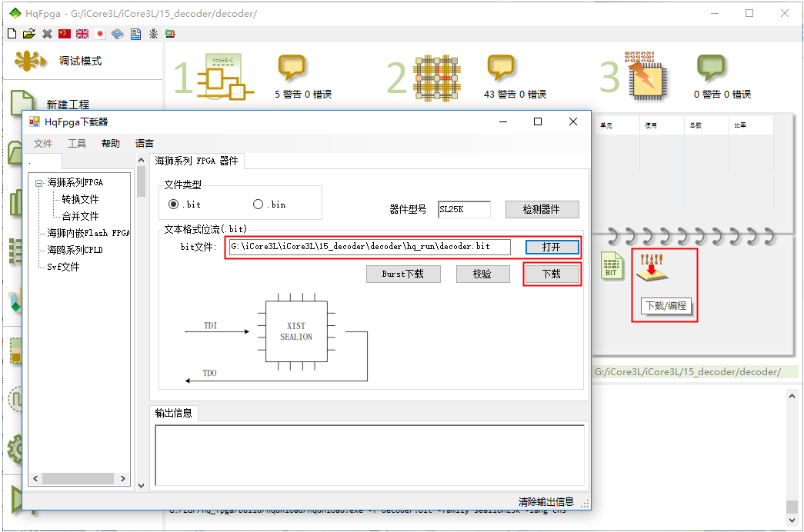
Task: Select the 转换文件 tree item
Action: (x=80, y=200)
